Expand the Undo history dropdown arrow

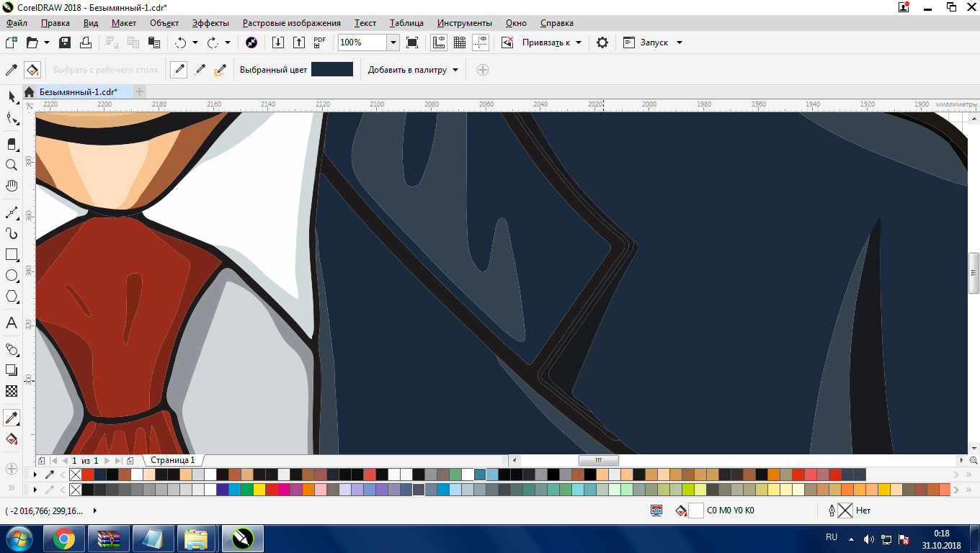[195, 42]
